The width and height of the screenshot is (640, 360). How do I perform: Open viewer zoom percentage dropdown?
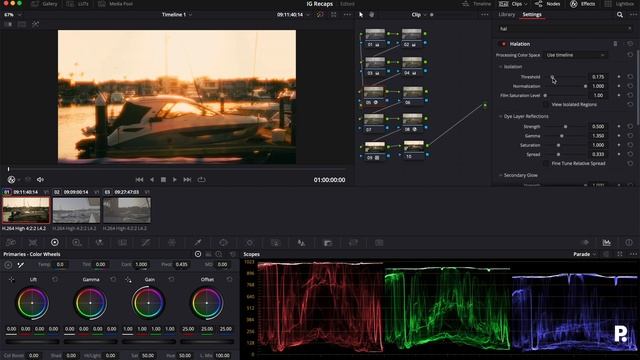point(13,14)
